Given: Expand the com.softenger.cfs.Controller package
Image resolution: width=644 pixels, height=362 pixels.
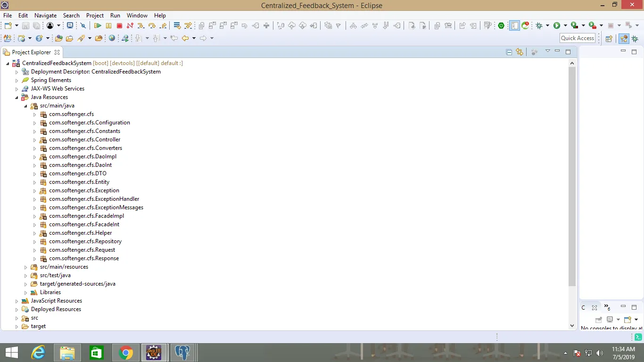Looking at the screenshot, I should (34, 140).
